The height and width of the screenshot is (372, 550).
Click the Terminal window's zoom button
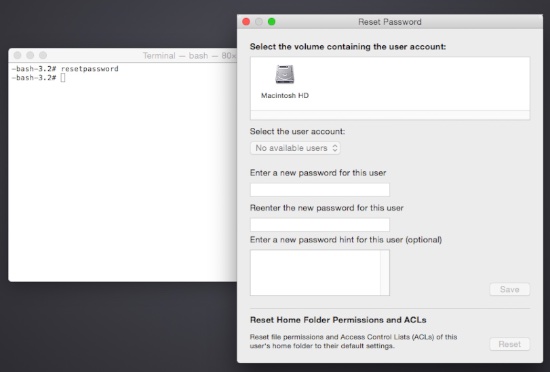pyautogui.click(x=43, y=55)
